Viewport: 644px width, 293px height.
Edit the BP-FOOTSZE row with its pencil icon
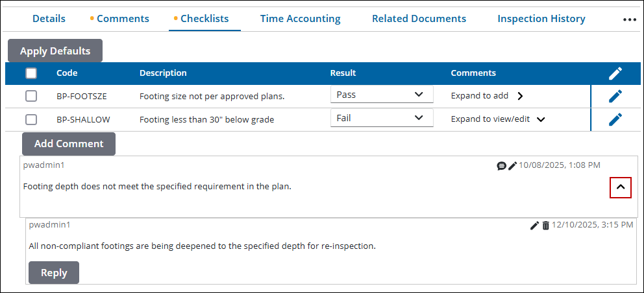[615, 96]
